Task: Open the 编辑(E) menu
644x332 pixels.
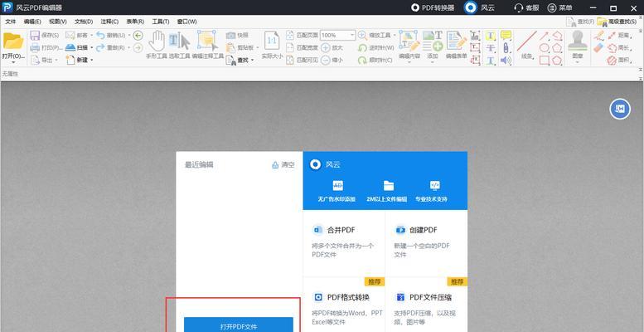Action: click(x=32, y=22)
